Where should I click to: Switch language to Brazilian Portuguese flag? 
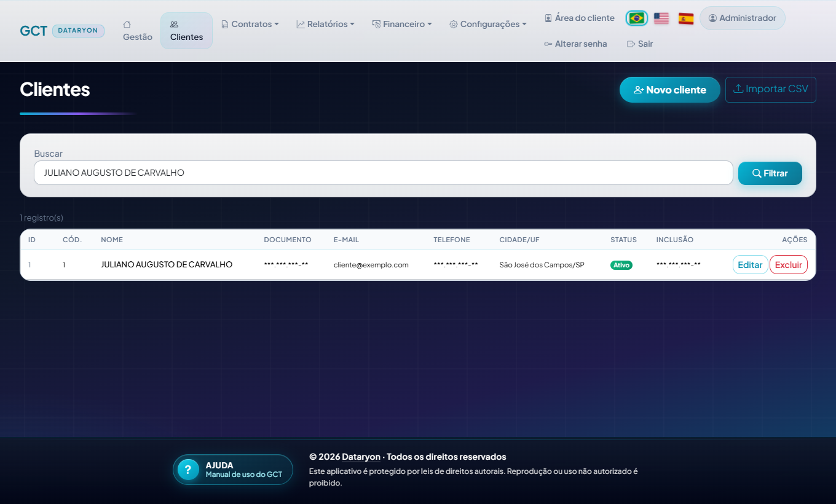tap(637, 18)
